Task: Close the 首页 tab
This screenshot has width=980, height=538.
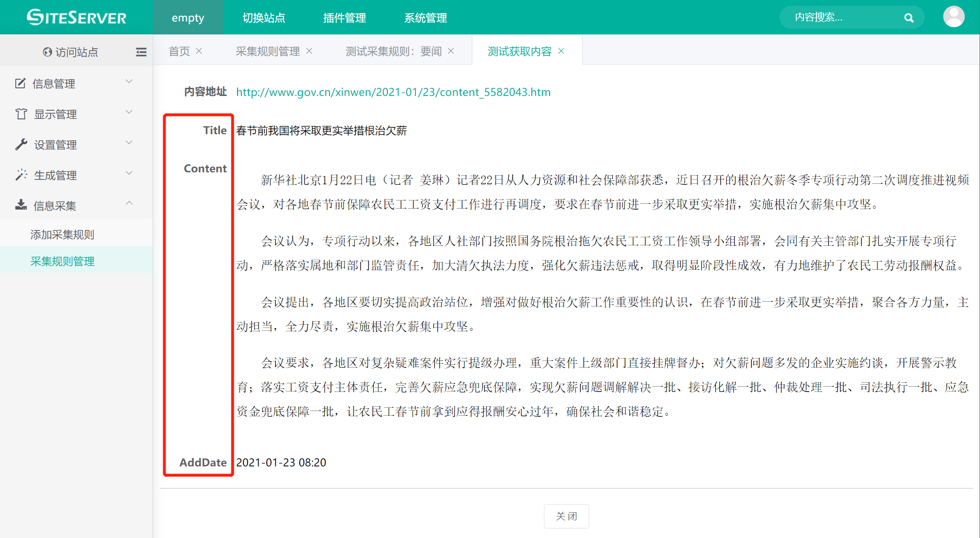Action: 199,51
